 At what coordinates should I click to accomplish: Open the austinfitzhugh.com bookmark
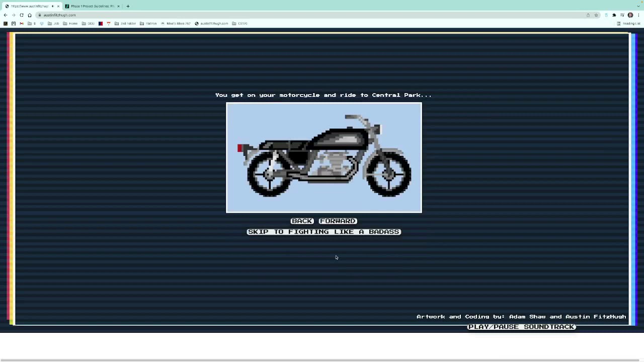click(212, 24)
